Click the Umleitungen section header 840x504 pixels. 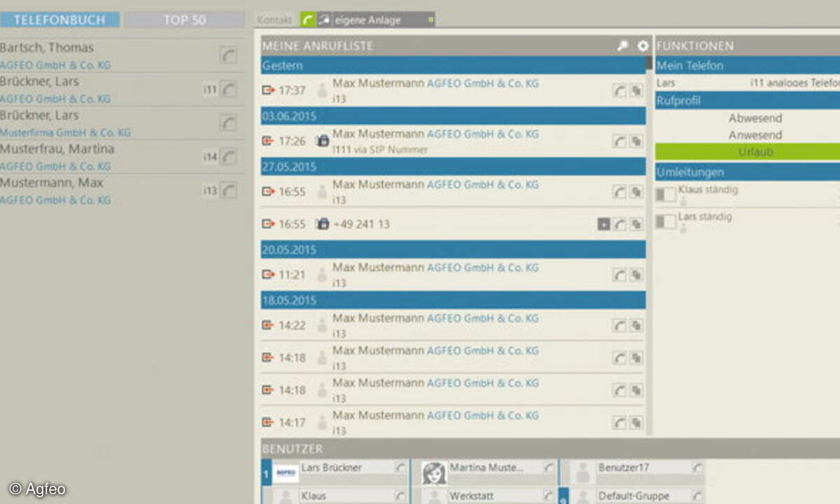pos(748,171)
